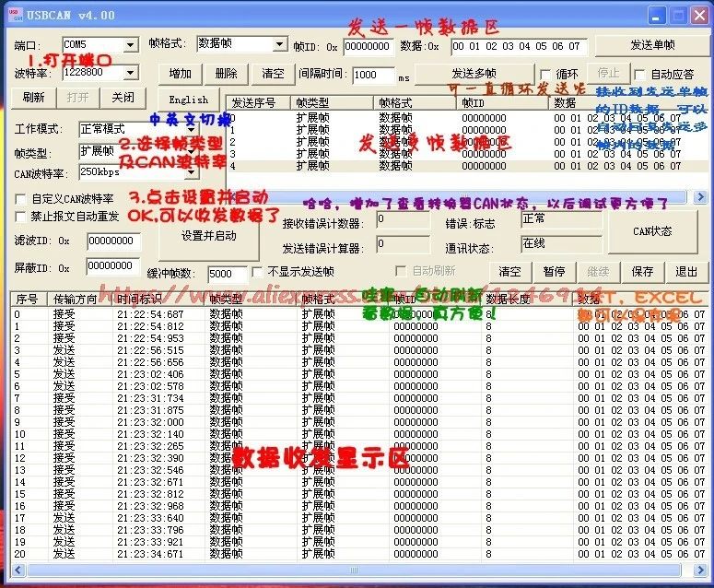Click the 数据 hex bytes input field
This screenshot has width=714, height=588.
[519, 46]
